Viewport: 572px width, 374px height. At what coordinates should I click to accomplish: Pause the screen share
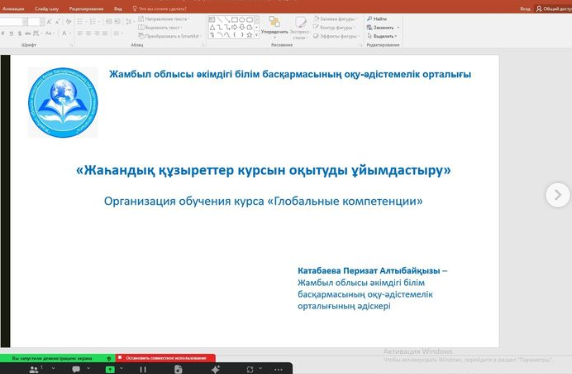(x=143, y=369)
